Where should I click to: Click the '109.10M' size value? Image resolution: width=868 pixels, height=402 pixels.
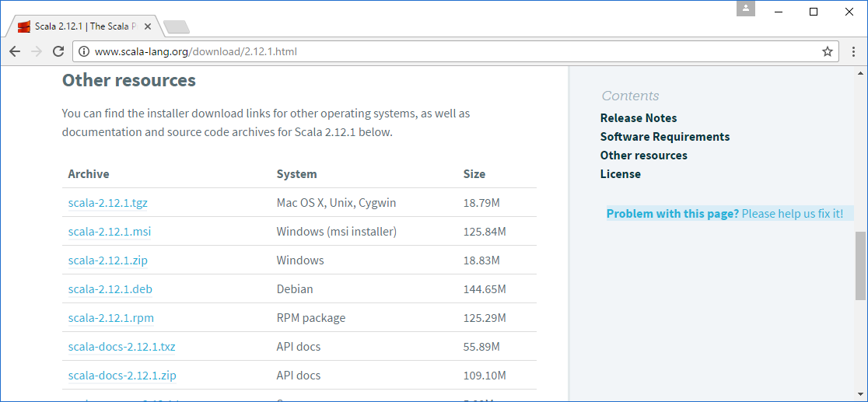click(485, 376)
